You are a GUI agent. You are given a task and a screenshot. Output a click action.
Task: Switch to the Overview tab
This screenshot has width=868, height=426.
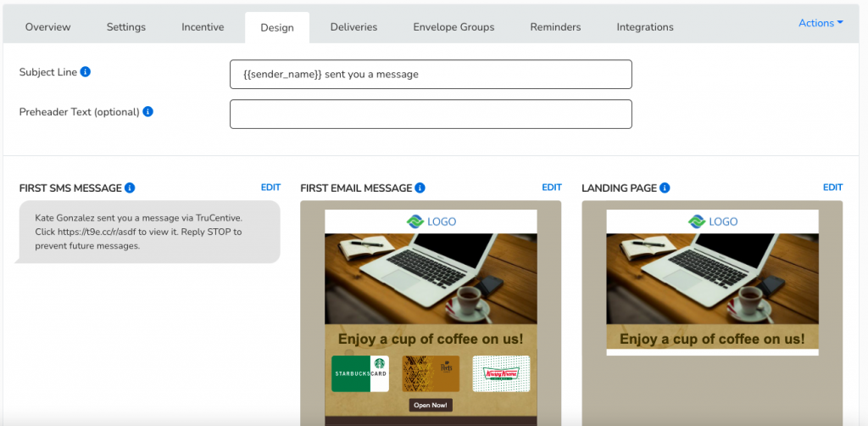coord(48,27)
